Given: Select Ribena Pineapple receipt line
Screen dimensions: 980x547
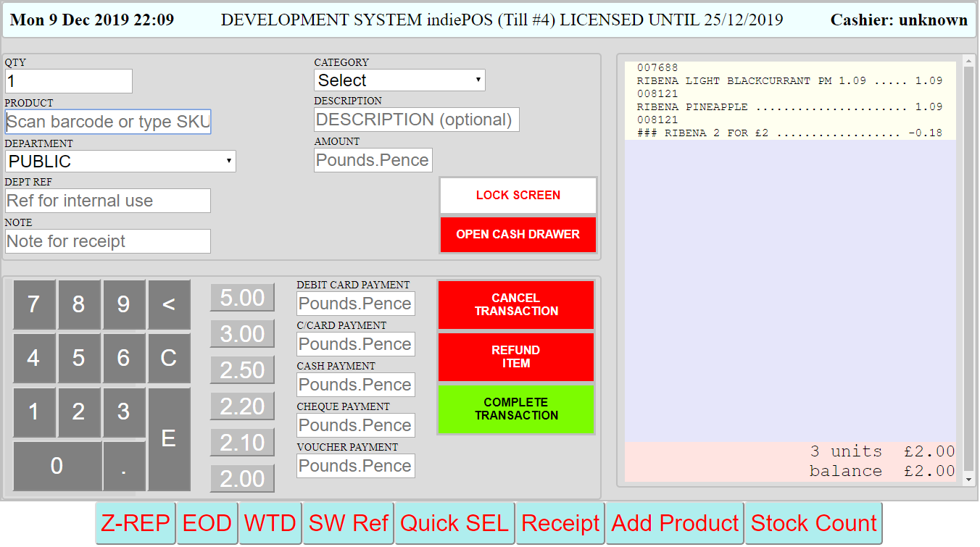Looking at the screenshot, I should [x=789, y=107].
